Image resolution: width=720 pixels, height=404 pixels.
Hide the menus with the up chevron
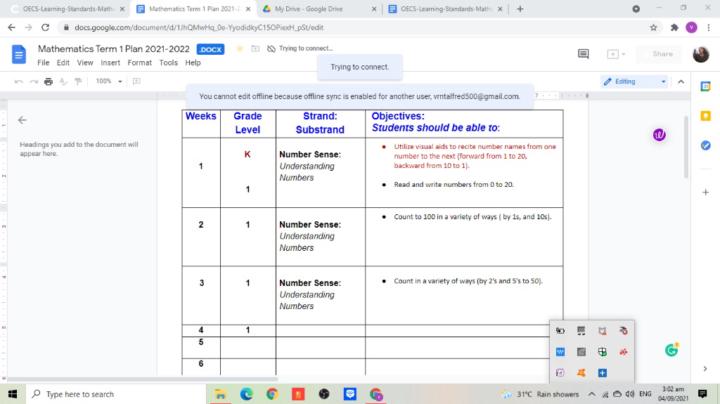coord(681,82)
